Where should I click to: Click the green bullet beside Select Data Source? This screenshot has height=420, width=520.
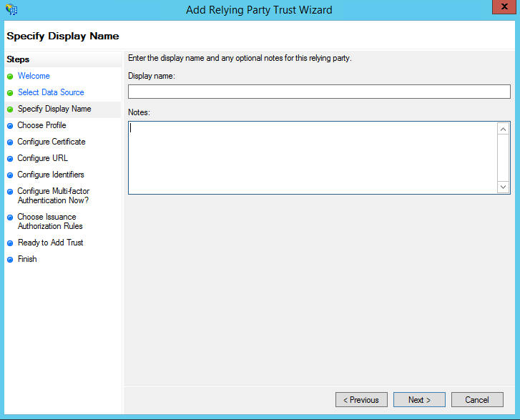click(10, 93)
